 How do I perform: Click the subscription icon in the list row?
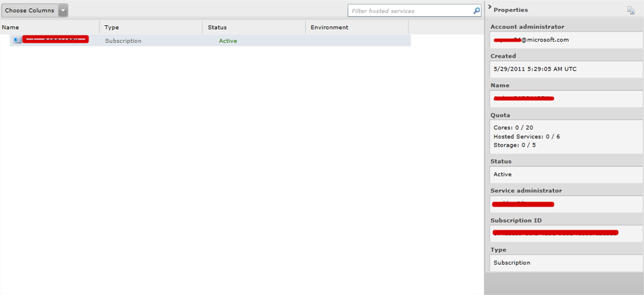point(17,40)
